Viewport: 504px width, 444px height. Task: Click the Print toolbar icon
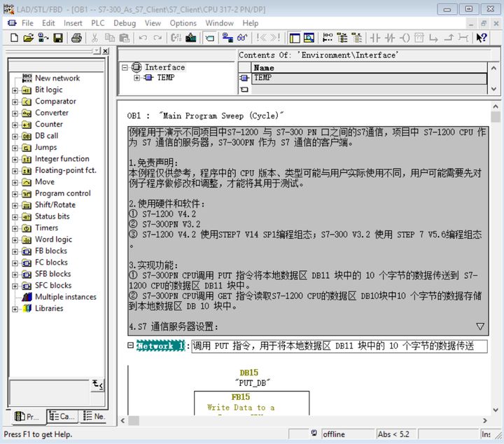tap(76, 38)
